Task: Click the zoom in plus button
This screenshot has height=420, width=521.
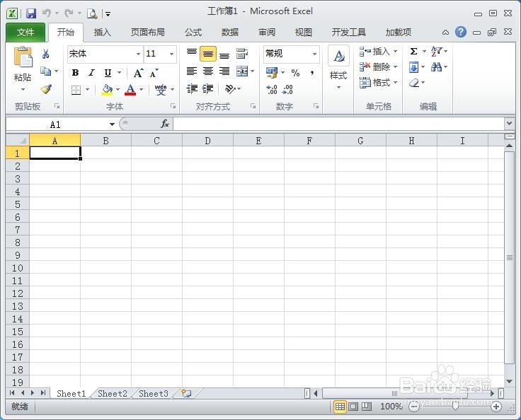Action: (496, 407)
